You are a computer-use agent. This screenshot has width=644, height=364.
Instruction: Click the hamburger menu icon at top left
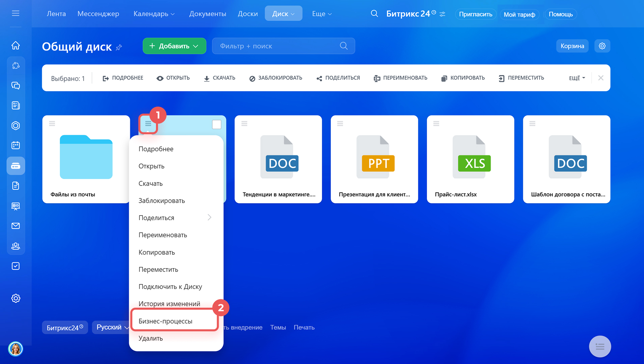(x=15, y=13)
